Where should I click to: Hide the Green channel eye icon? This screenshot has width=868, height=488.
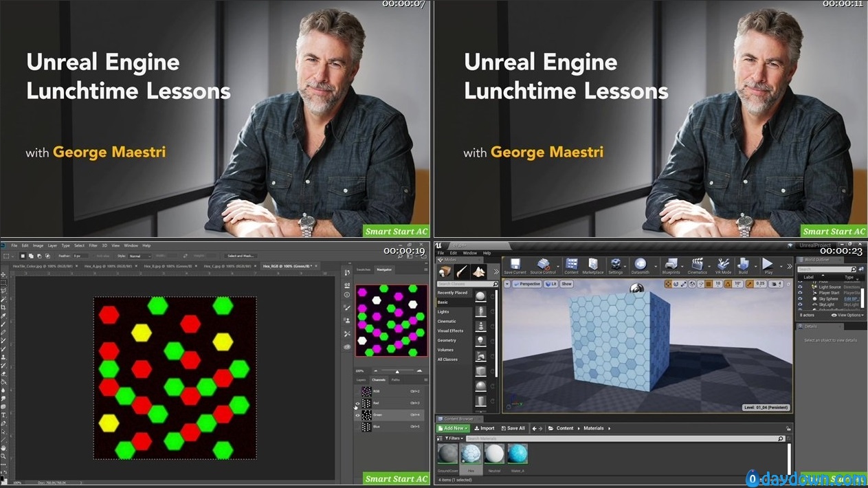(357, 415)
